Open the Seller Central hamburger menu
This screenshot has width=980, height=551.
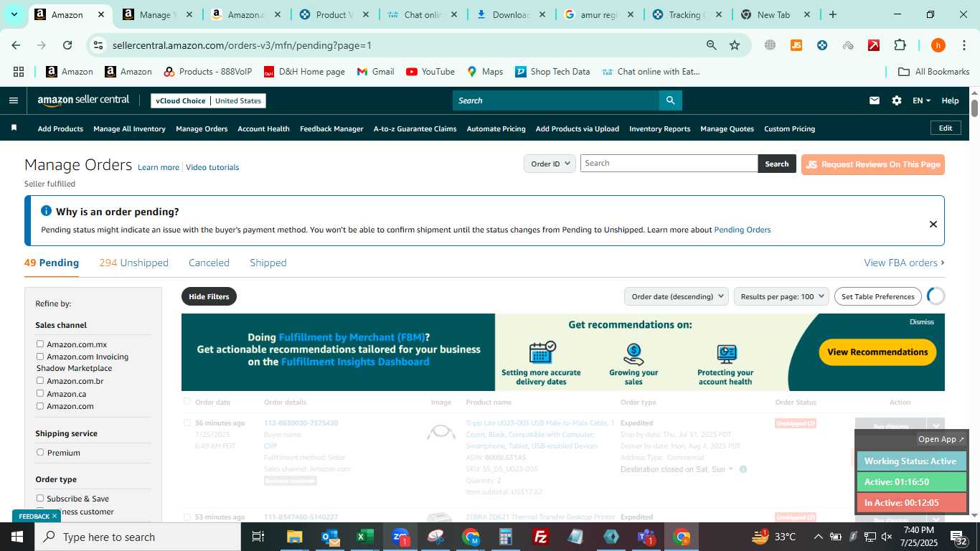[13, 100]
